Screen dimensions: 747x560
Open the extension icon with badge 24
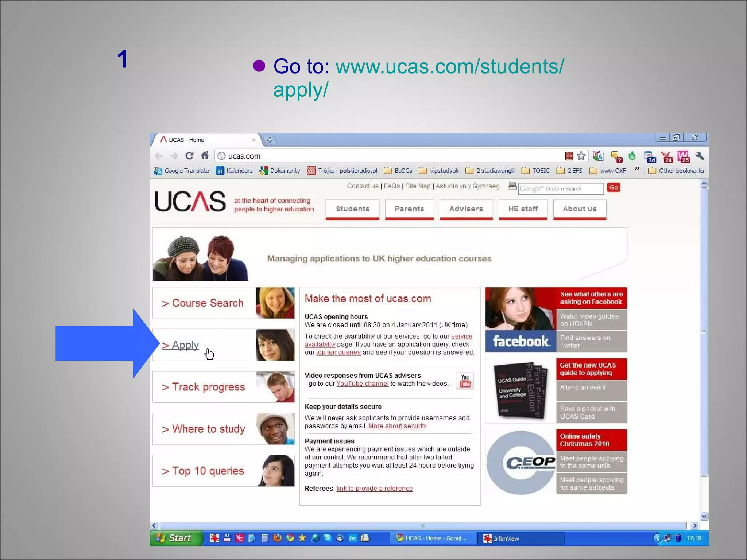[x=667, y=157]
